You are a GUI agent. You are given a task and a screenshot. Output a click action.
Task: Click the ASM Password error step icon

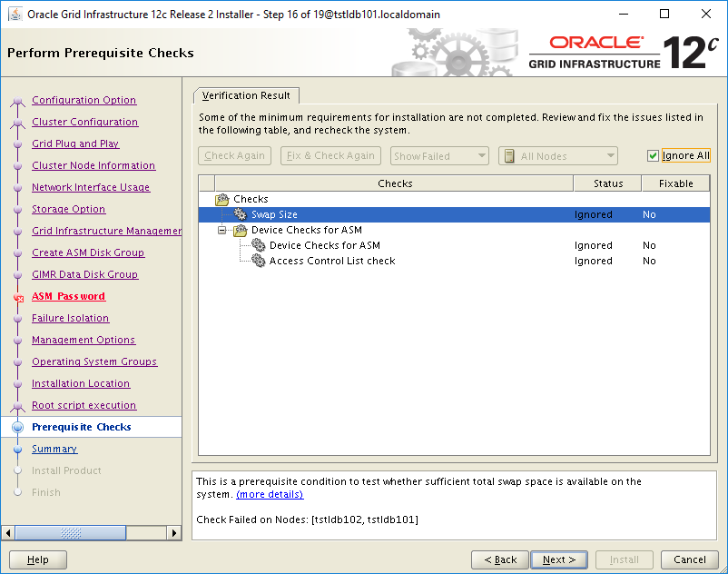(x=18, y=297)
